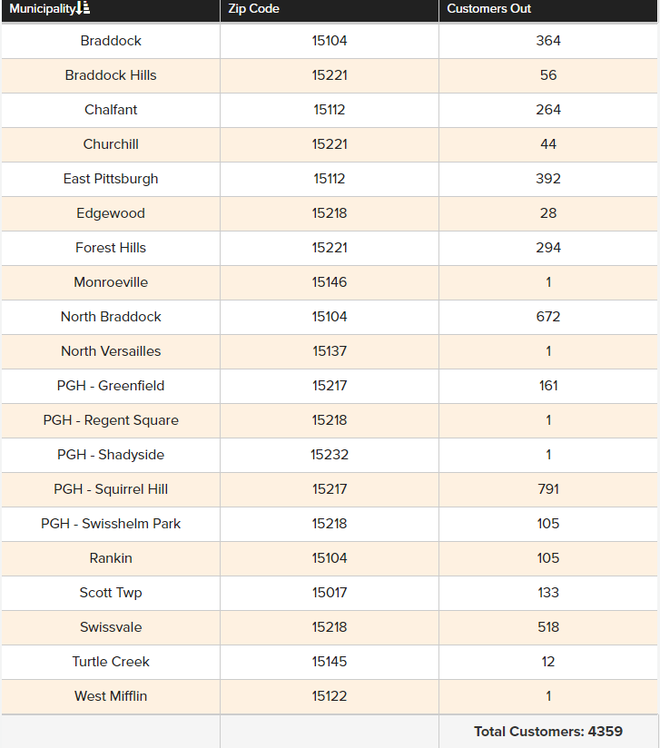Click PGH - Squirrel Hill's 791 value
Viewport: 660px width, 748px height.
[x=548, y=489]
